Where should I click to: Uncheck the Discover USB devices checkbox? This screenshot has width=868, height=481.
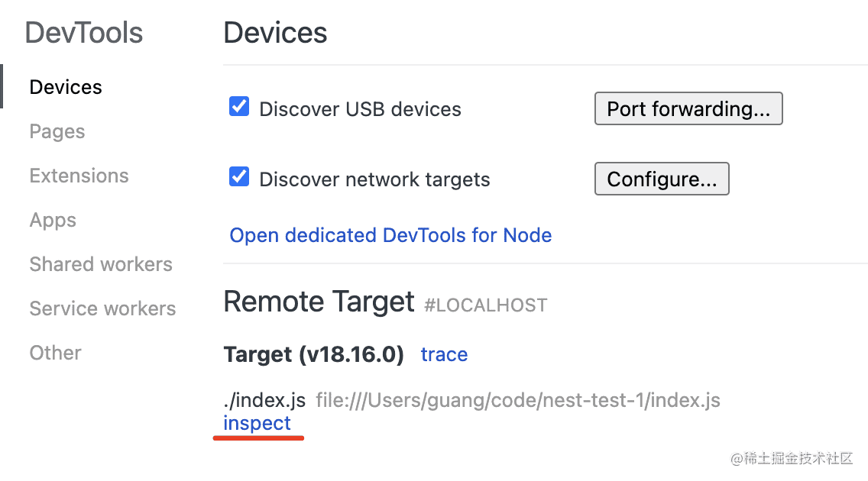239,107
